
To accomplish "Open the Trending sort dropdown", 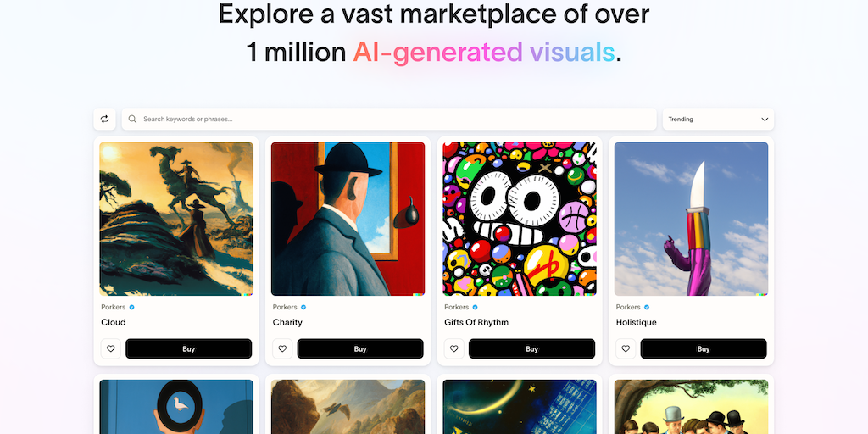I will 718,119.
